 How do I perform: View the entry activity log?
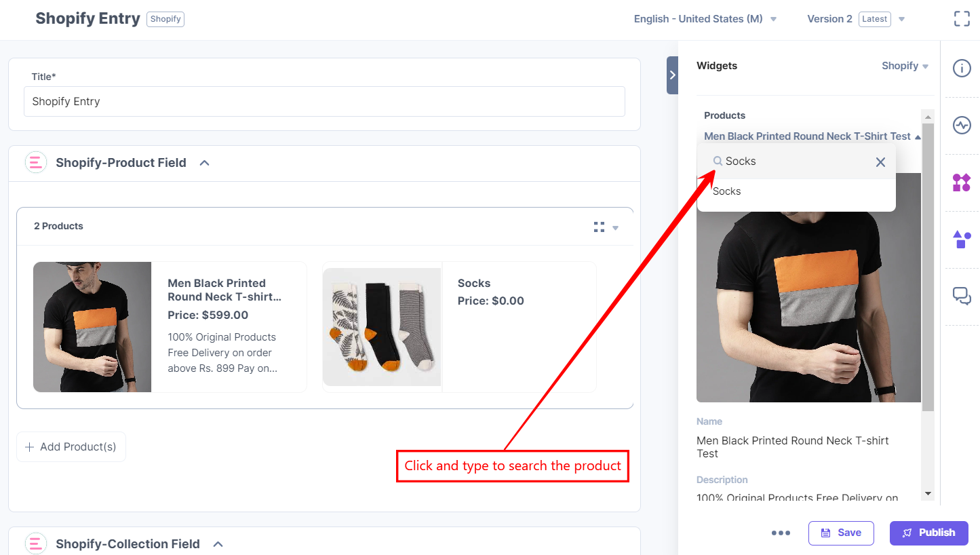tap(961, 125)
